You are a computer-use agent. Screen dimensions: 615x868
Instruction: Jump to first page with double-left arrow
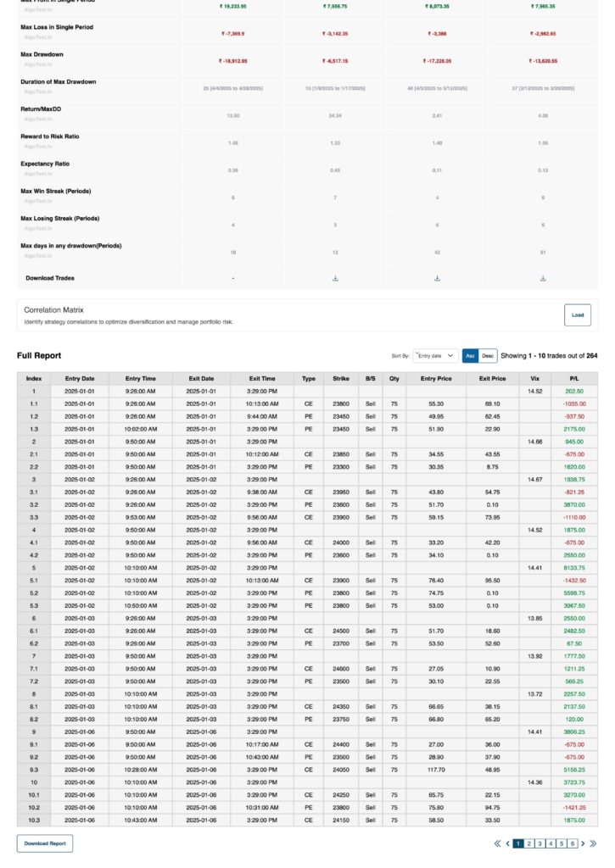pyautogui.click(x=497, y=843)
